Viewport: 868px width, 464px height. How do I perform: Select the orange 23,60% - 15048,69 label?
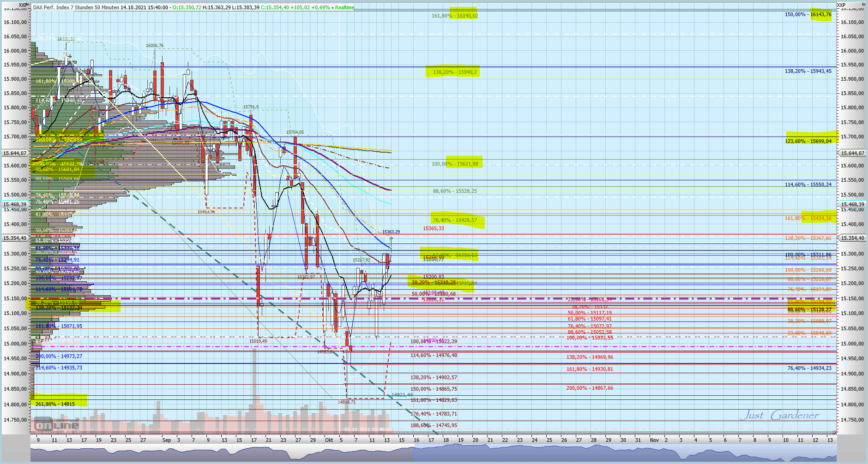click(809, 333)
